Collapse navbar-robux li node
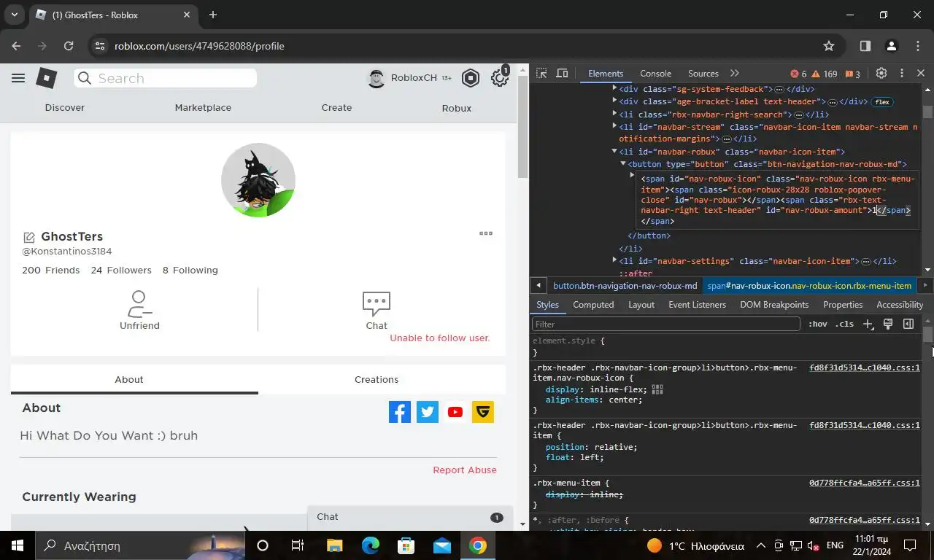The height and width of the screenshot is (560, 934). (x=614, y=152)
